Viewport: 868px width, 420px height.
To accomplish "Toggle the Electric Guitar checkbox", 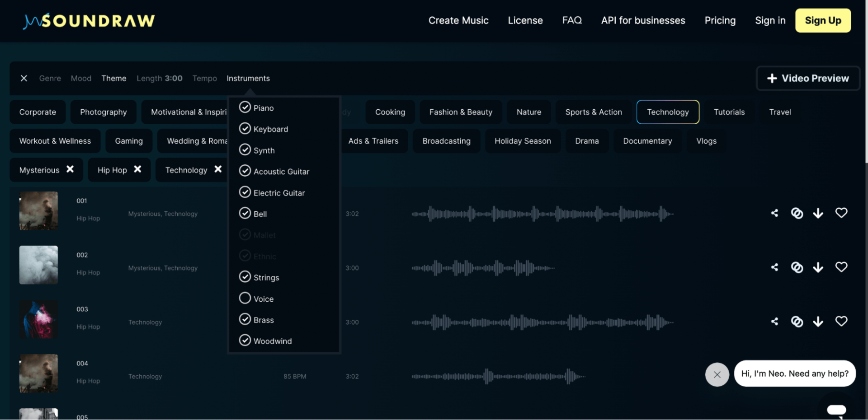I will point(245,192).
